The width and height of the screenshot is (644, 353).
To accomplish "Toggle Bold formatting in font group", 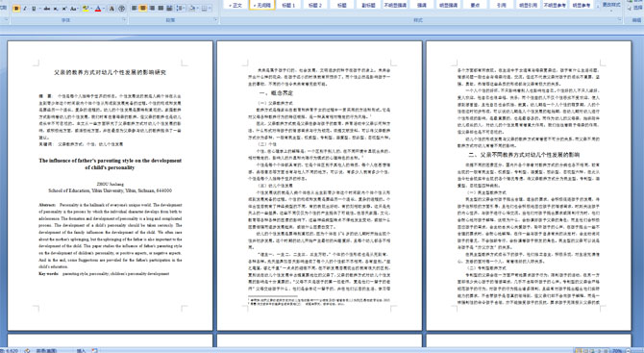I will coord(16,9).
